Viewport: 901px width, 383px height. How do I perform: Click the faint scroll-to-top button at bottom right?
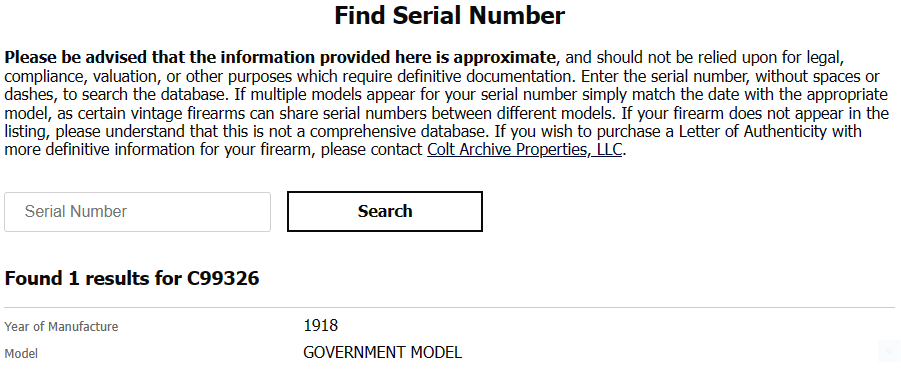click(x=888, y=351)
